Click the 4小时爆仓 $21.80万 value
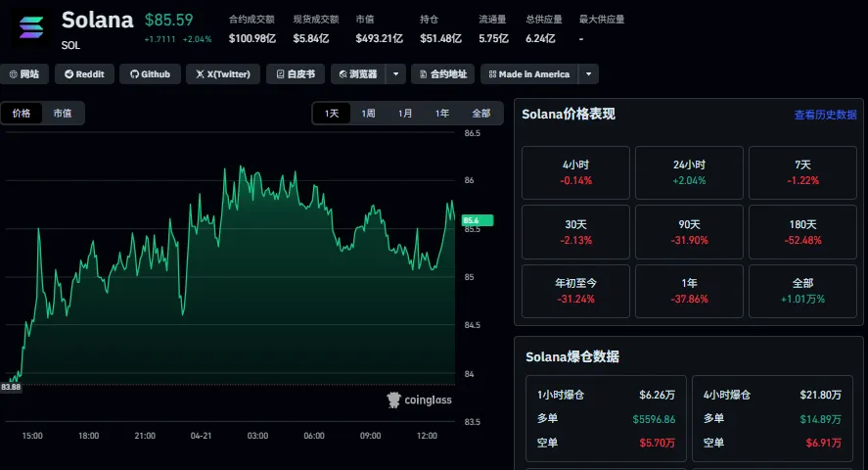The width and height of the screenshot is (868, 470). 820,395
